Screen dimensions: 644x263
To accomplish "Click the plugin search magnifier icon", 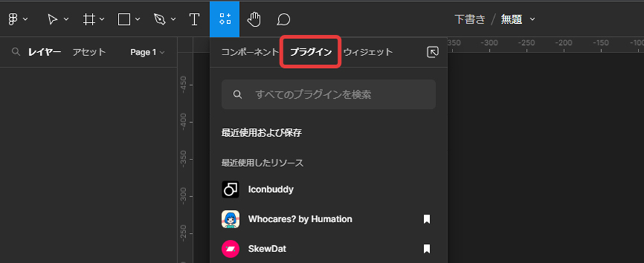I will click(237, 95).
